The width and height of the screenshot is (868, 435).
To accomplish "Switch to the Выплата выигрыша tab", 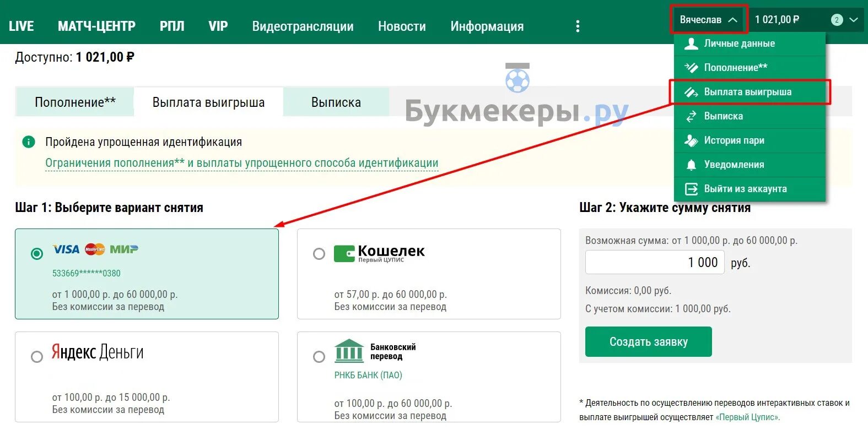I will point(208,102).
